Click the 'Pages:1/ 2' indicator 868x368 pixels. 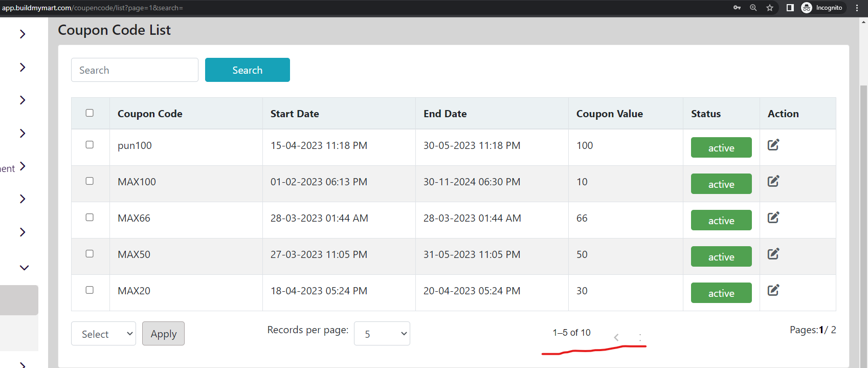pyautogui.click(x=813, y=330)
